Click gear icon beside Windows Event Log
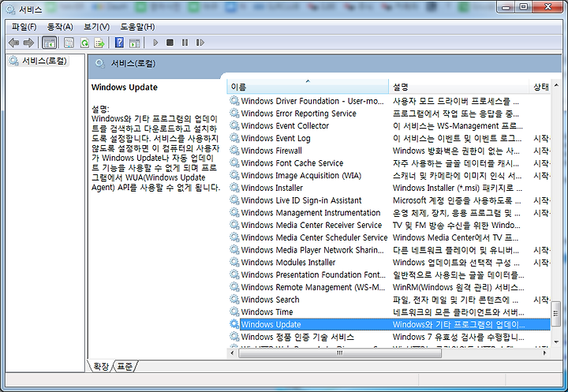 [x=234, y=138]
